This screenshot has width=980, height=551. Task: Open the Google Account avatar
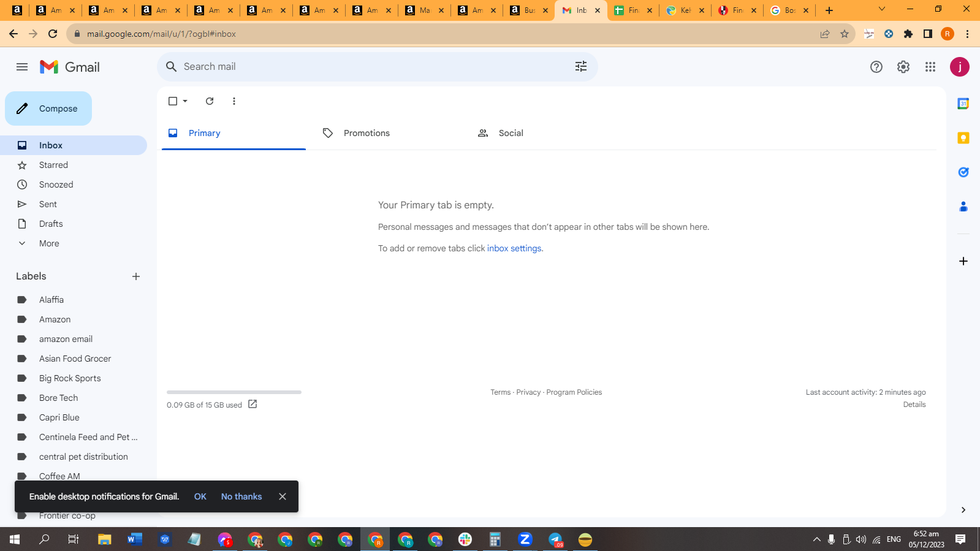coord(960,67)
